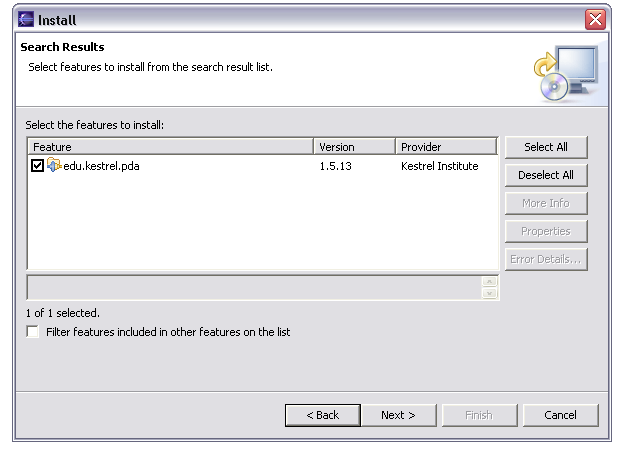Cancel the installation wizard
626x452 pixels.
tap(560, 415)
